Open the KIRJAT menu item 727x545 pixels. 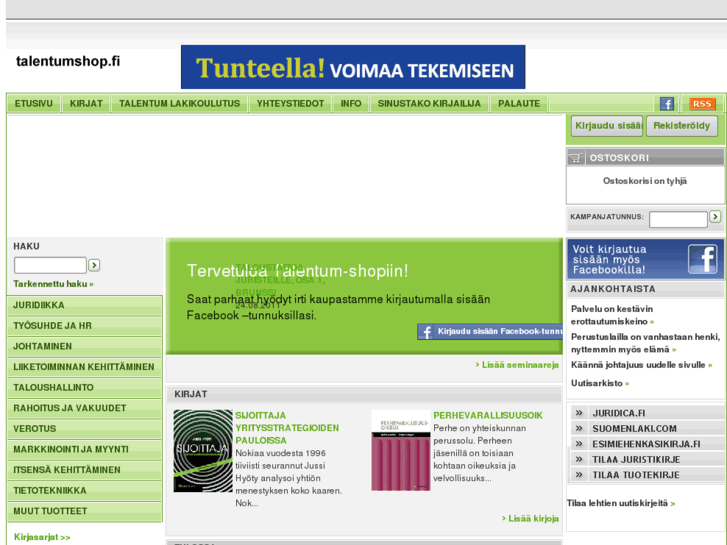[86, 103]
